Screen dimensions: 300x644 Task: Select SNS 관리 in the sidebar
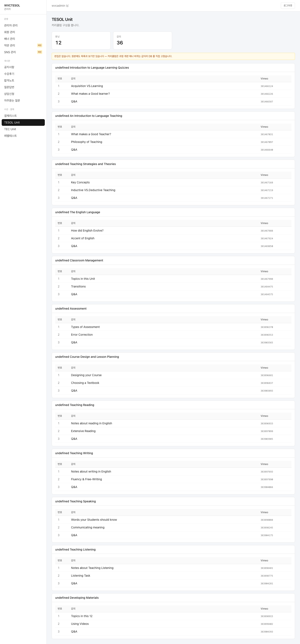tap(23, 52)
